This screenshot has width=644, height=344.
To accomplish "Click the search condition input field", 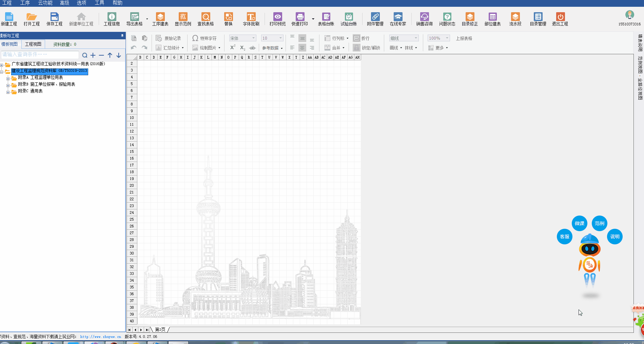I will coord(40,55).
